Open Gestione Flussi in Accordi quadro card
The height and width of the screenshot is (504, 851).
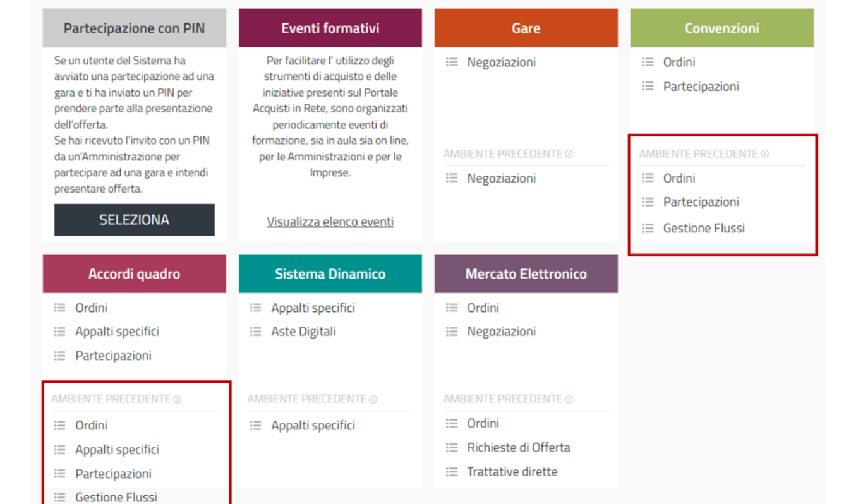pos(116,497)
